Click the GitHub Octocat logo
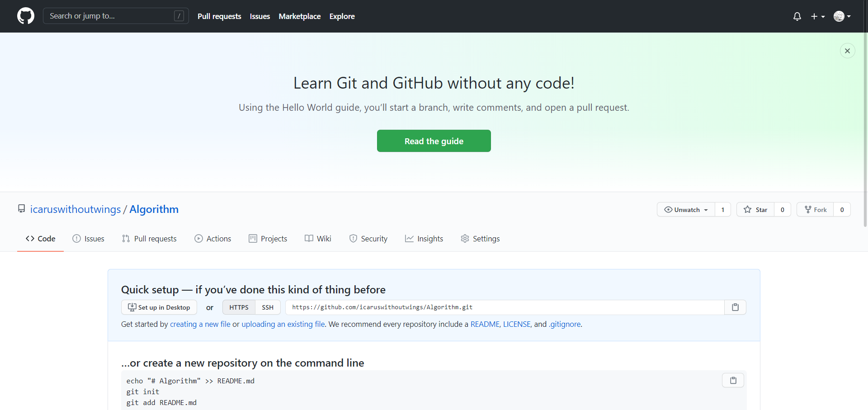 point(26,16)
